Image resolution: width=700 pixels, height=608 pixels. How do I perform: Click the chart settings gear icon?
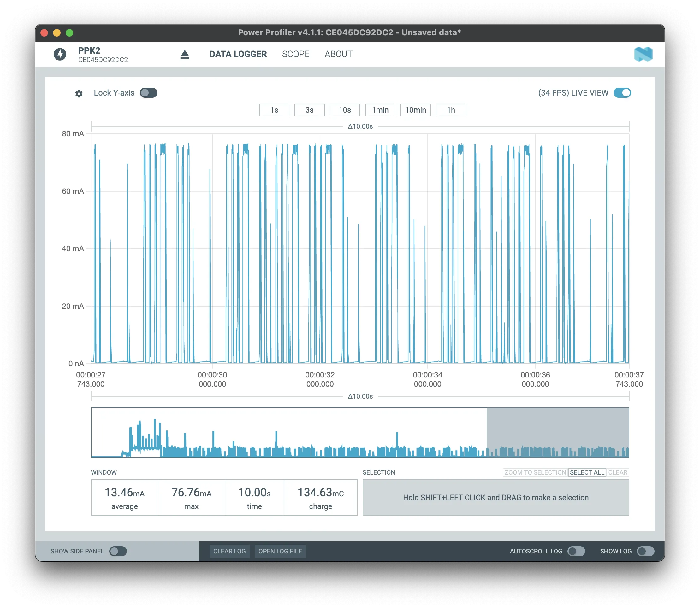79,94
